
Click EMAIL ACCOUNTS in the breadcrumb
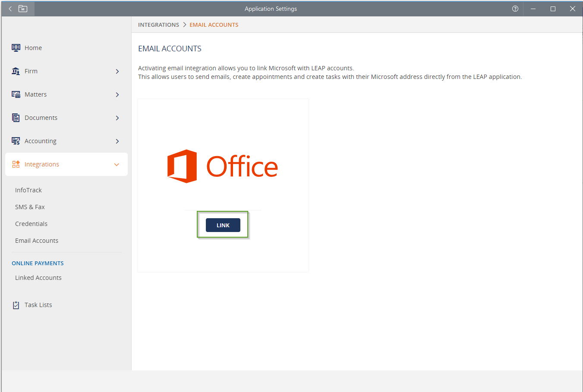(214, 25)
